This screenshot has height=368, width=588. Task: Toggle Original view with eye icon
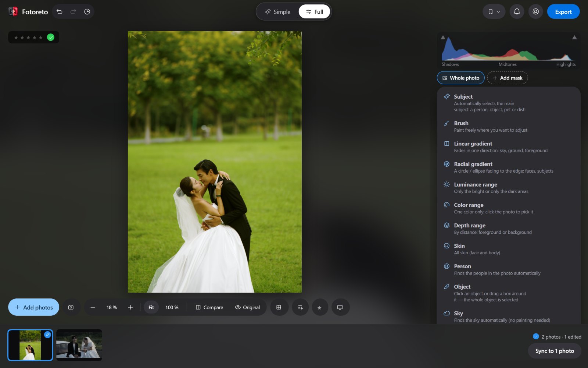247,307
